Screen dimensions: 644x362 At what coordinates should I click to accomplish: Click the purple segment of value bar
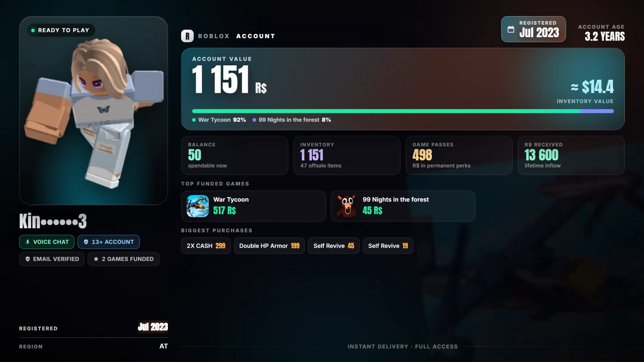[597, 111]
